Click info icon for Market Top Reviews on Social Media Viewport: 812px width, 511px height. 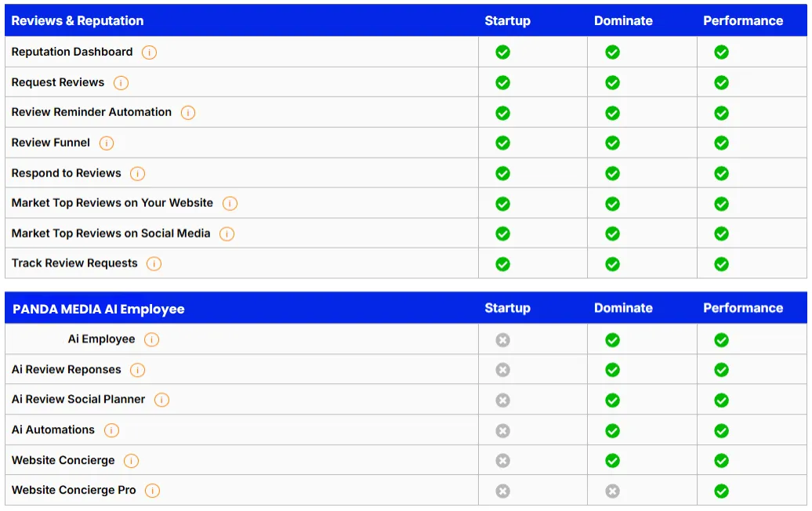[227, 234]
